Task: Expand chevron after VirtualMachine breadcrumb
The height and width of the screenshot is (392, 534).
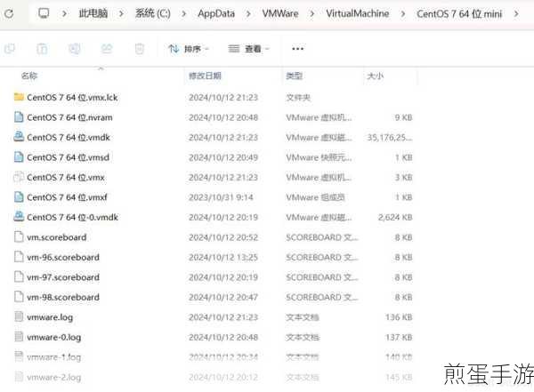Action: point(403,14)
